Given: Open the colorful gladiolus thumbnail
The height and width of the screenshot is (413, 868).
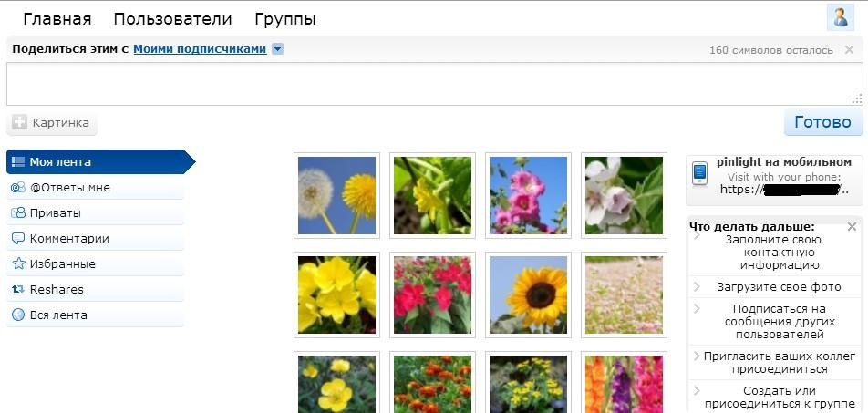Looking at the screenshot, I should click(x=624, y=383).
